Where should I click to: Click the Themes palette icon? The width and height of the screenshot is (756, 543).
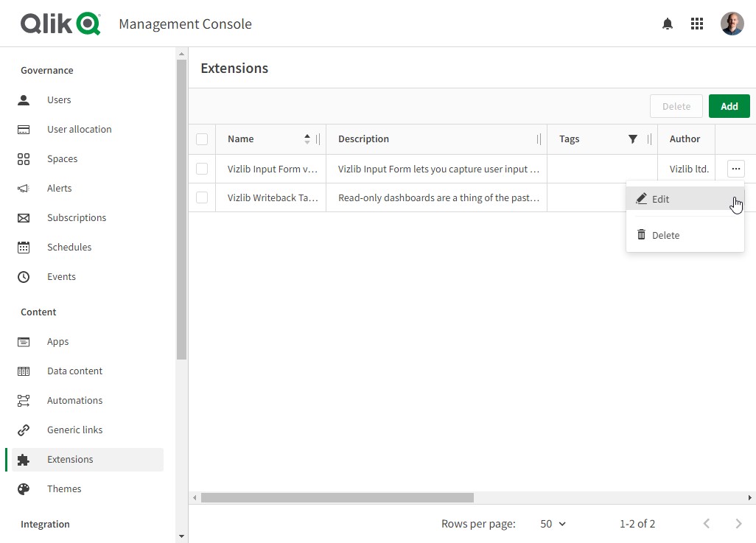(24, 489)
